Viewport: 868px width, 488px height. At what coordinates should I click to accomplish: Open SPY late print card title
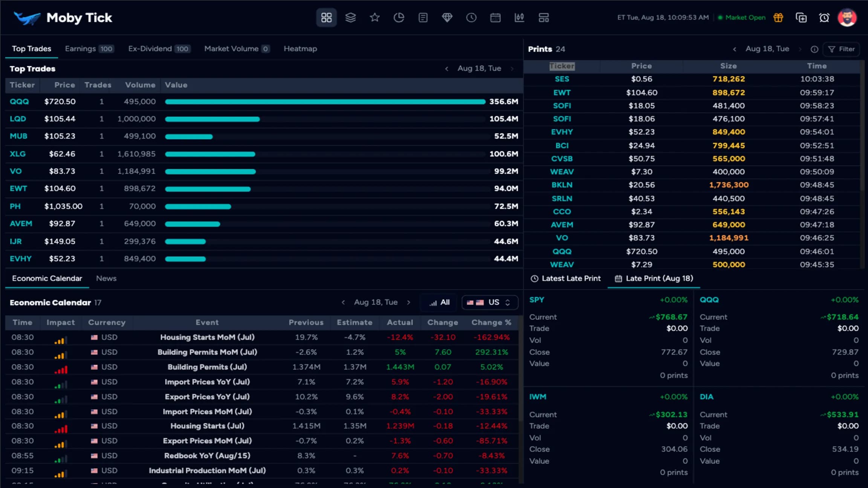point(536,300)
